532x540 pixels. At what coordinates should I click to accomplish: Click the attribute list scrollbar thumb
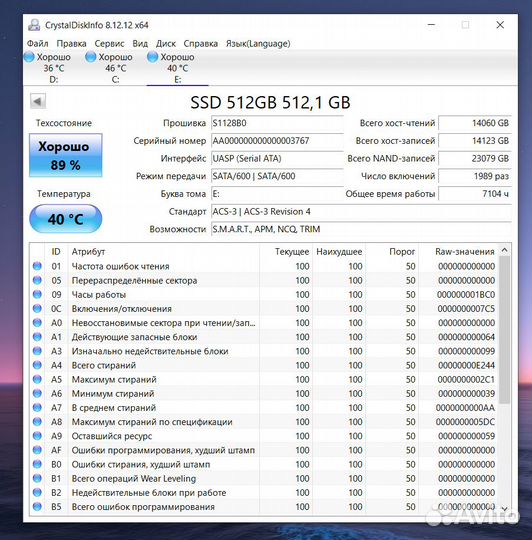tap(504, 330)
